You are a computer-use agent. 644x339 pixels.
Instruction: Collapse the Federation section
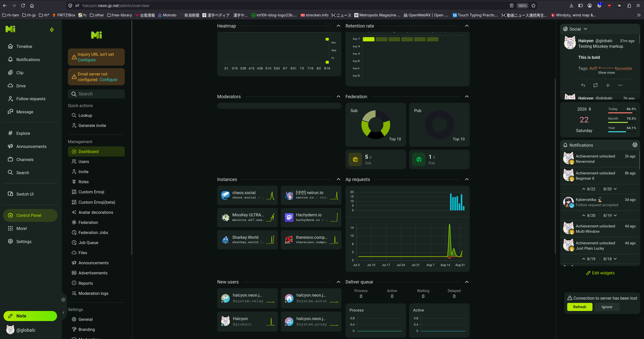467,97
